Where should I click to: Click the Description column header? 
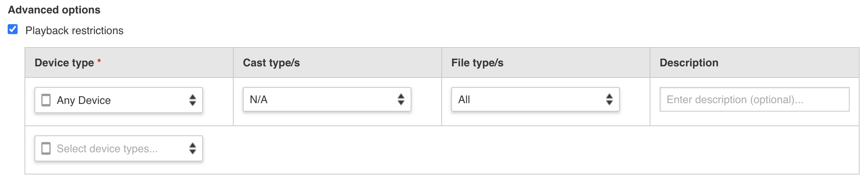click(x=689, y=63)
